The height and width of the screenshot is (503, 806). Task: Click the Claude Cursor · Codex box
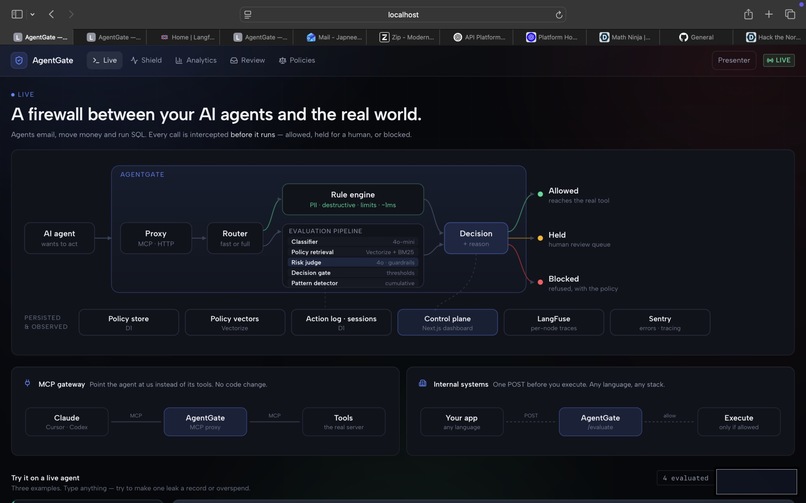tap(67, 422)
